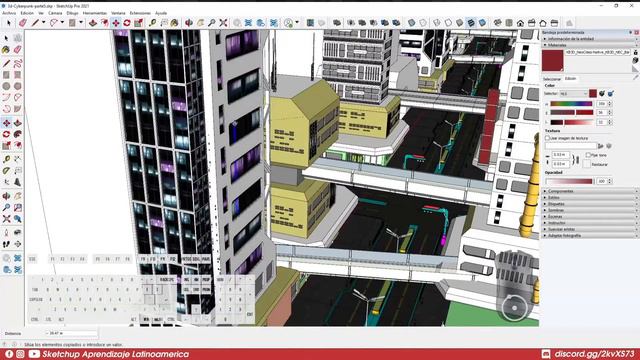Select the Paint Bucket tool in top toolbar
Screen dimensions: 640x360
174,23
